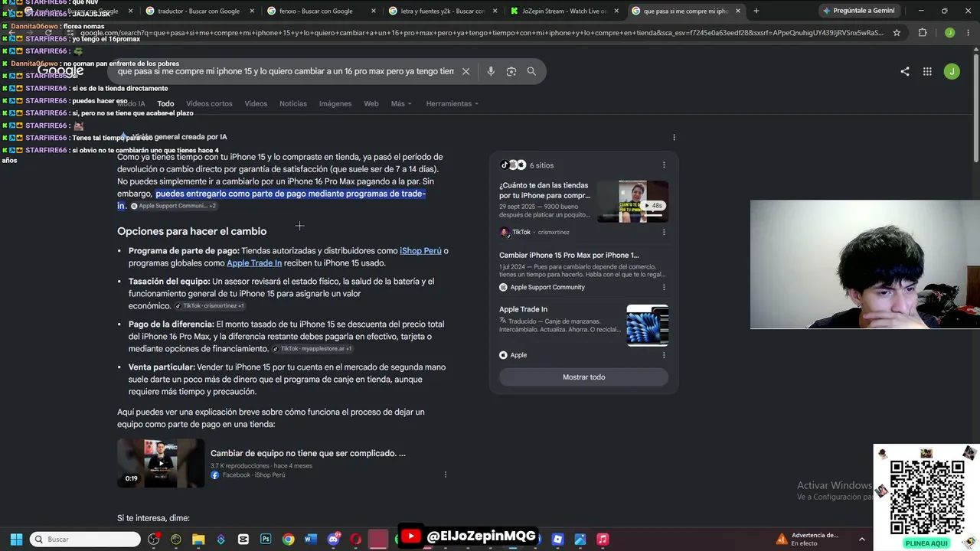Open the Google apps grid

[x=927, y=71]
